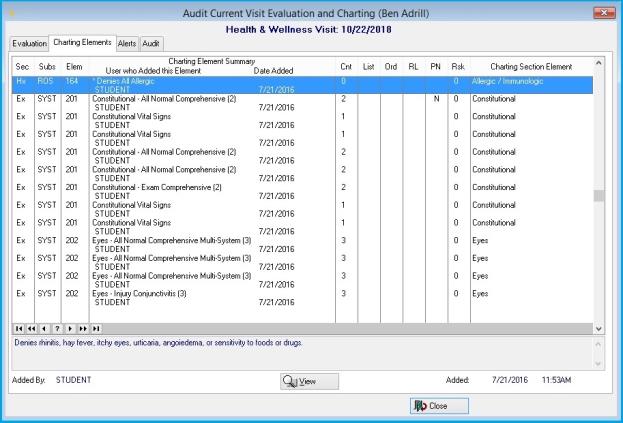Click the Added By STUDENT value
This screenshot has height=423, width=623.
[74, 380]
